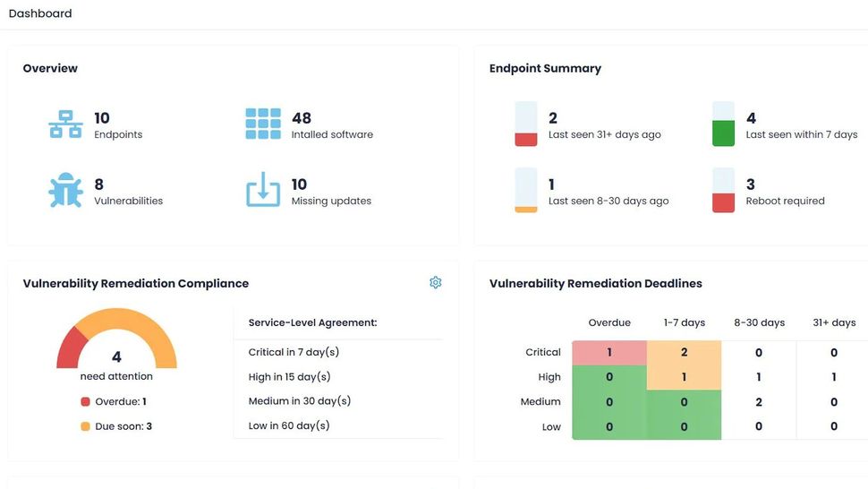
Task: Click the Reboot required bar icon
Action: (723, 191)
